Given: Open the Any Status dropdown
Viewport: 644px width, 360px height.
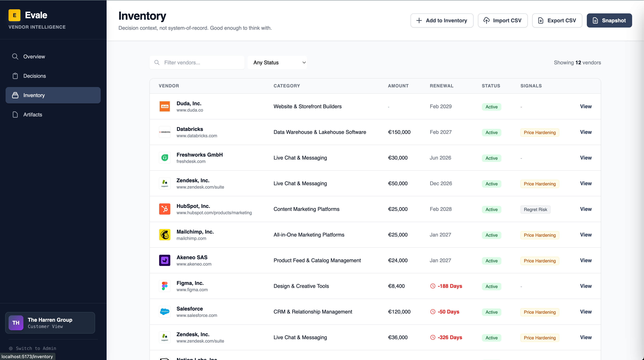Looking at the screenshot, I should pos(277,63).
